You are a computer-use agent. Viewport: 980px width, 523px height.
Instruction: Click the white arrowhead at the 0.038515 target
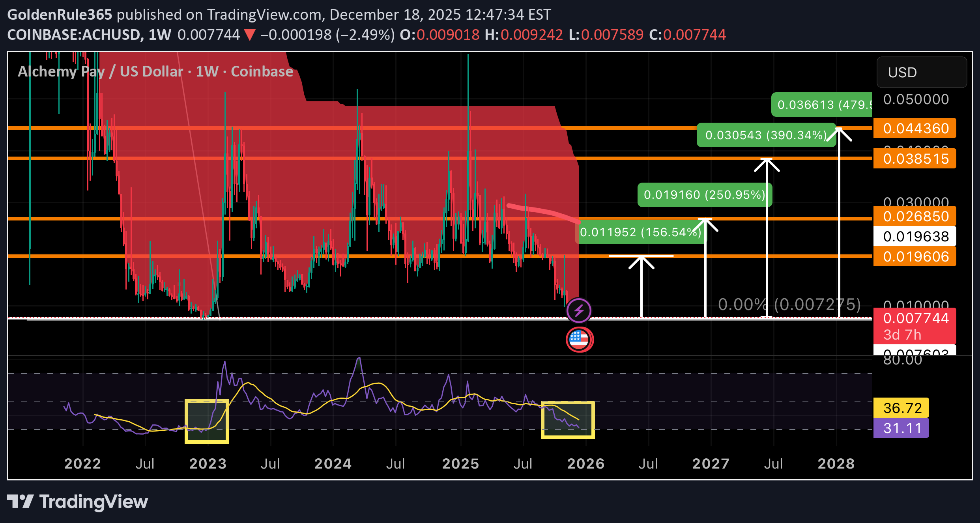pyautogui.click(x=767, y=164)
